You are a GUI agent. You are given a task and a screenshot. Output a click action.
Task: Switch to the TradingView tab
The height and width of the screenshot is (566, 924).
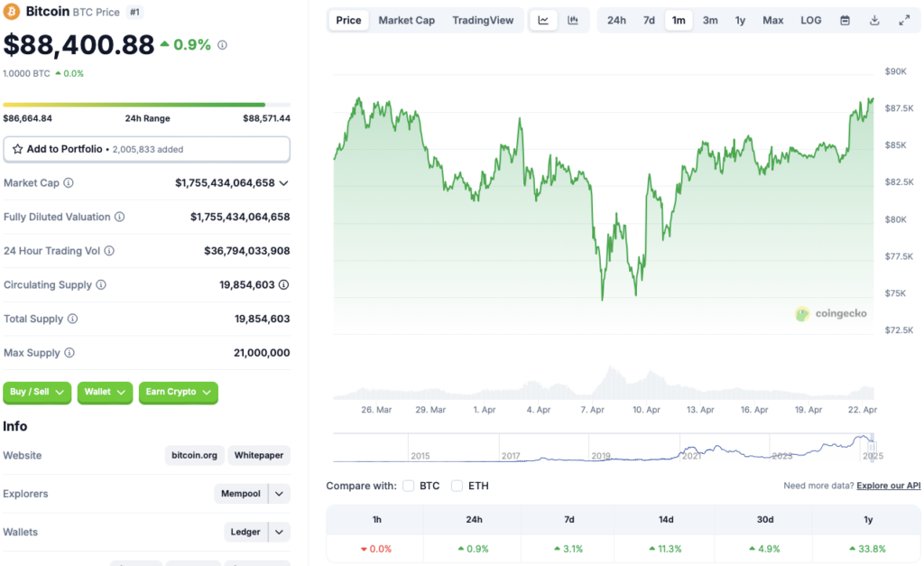[x=484, y=19]
